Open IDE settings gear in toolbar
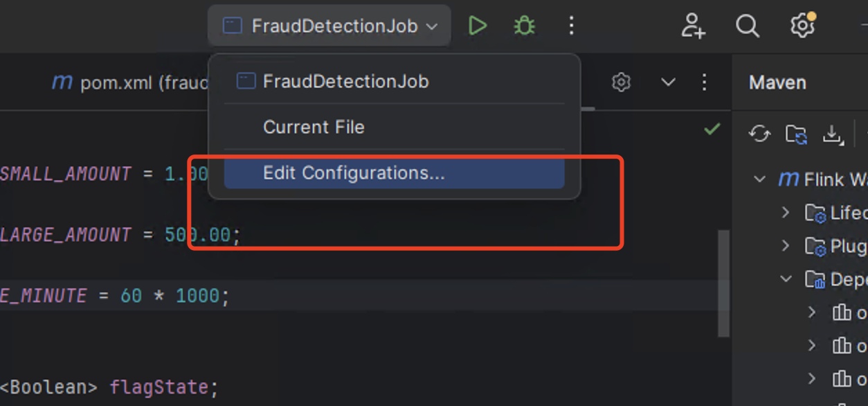 click(x=802, y=26)
